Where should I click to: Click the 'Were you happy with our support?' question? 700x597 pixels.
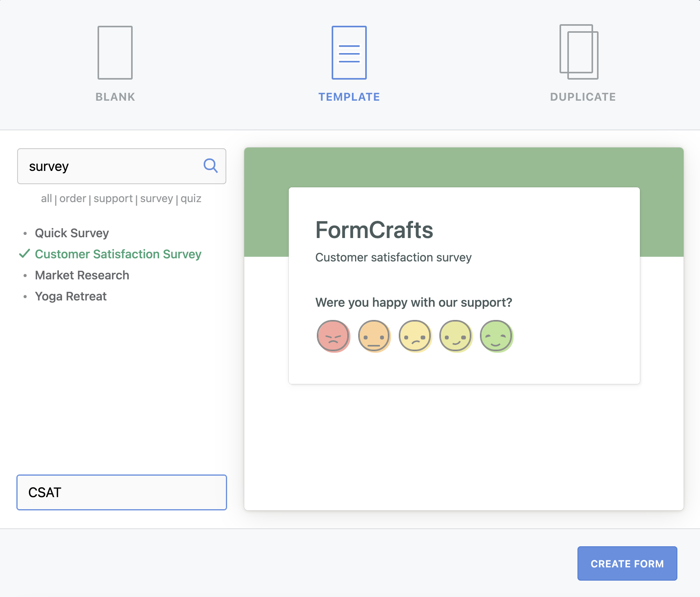[414, 302]
